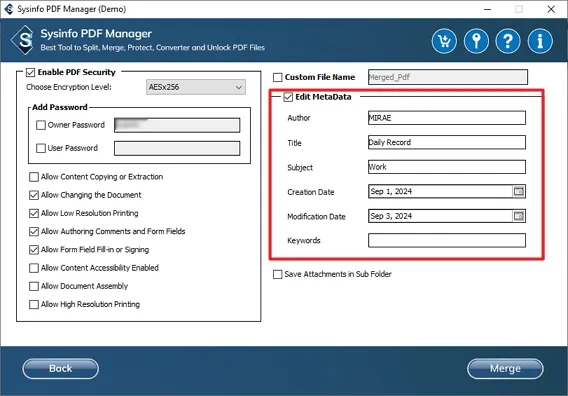Screen dimensions: 568x396
Task: Click the Custom File Name text field
Action: pos(448,77)
